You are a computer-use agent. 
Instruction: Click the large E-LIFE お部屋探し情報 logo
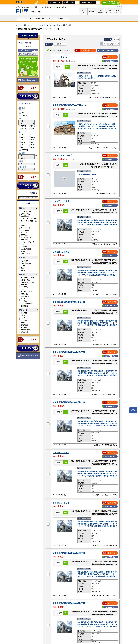pos(29,11)
